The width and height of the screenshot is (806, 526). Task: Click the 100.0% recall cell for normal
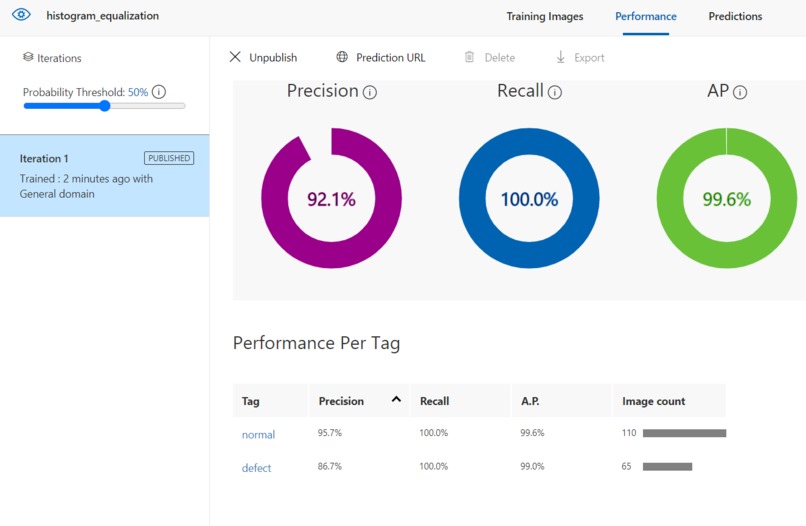tap(433, 433)
